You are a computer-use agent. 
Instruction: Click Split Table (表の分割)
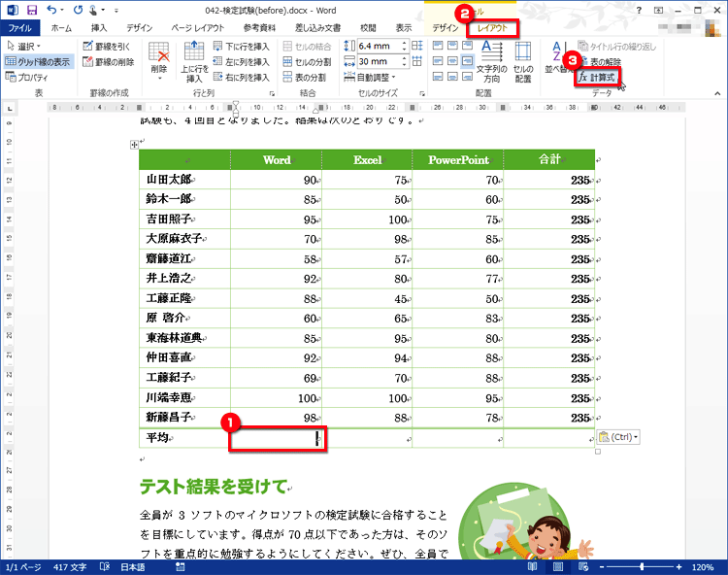[305, 77]
